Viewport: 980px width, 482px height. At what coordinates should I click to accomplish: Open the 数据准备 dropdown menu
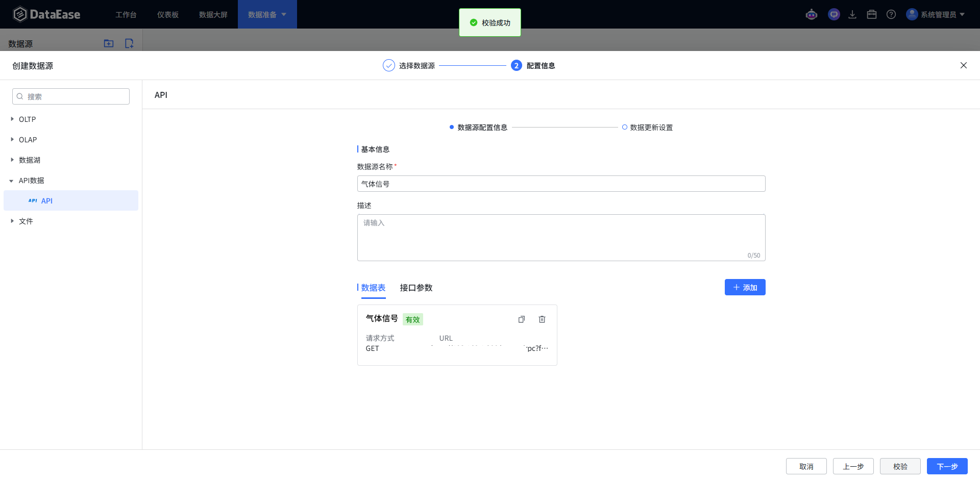pos(267,14)
